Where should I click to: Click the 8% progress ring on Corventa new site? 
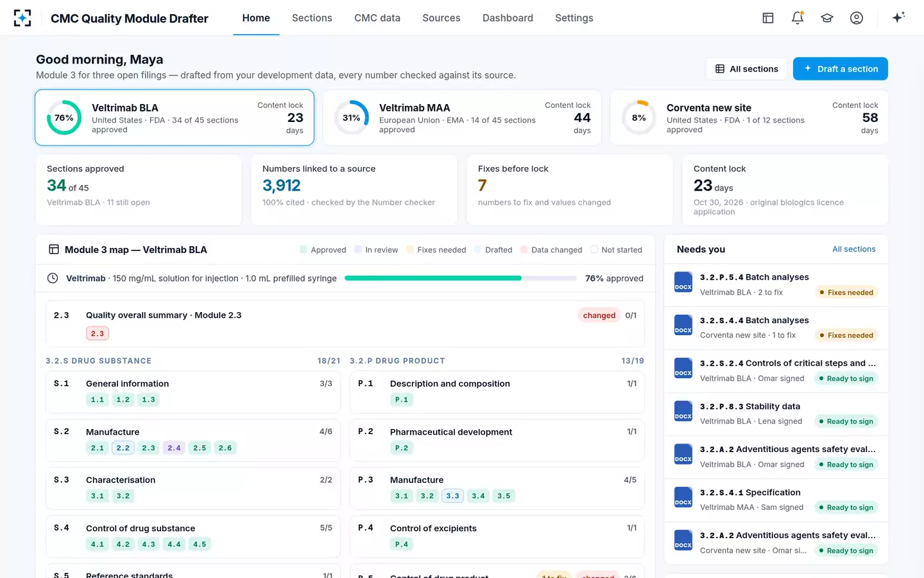pos(639,118)
